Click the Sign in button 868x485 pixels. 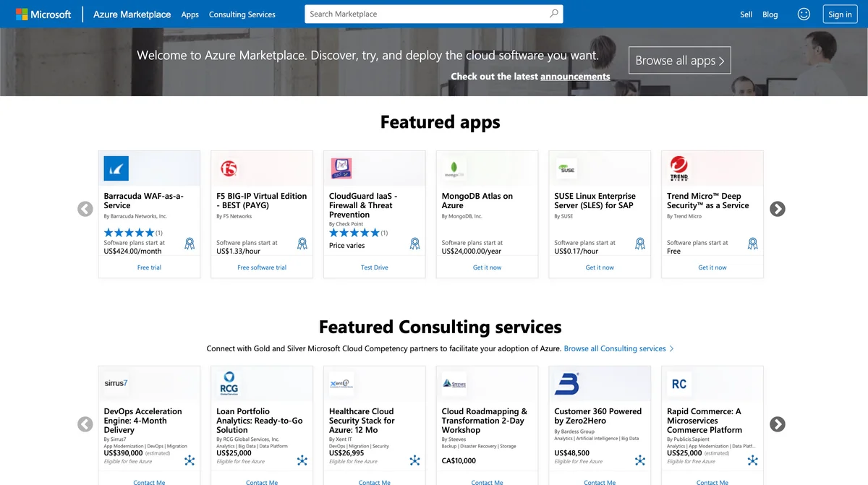coord(839,14)
